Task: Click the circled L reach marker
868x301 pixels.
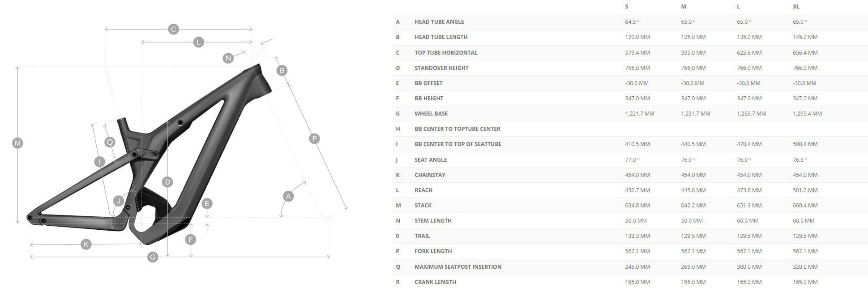Action: coord(199,42)
